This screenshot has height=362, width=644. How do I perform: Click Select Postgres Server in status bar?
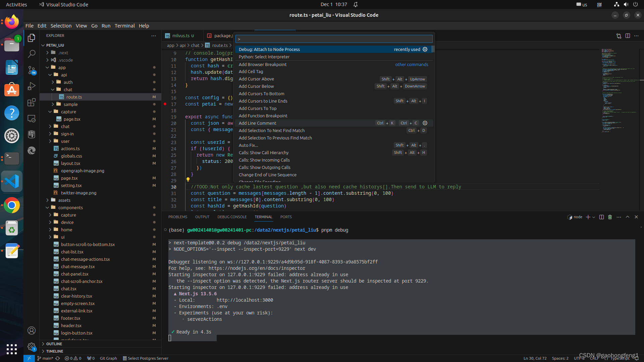[x=146, y=358]
